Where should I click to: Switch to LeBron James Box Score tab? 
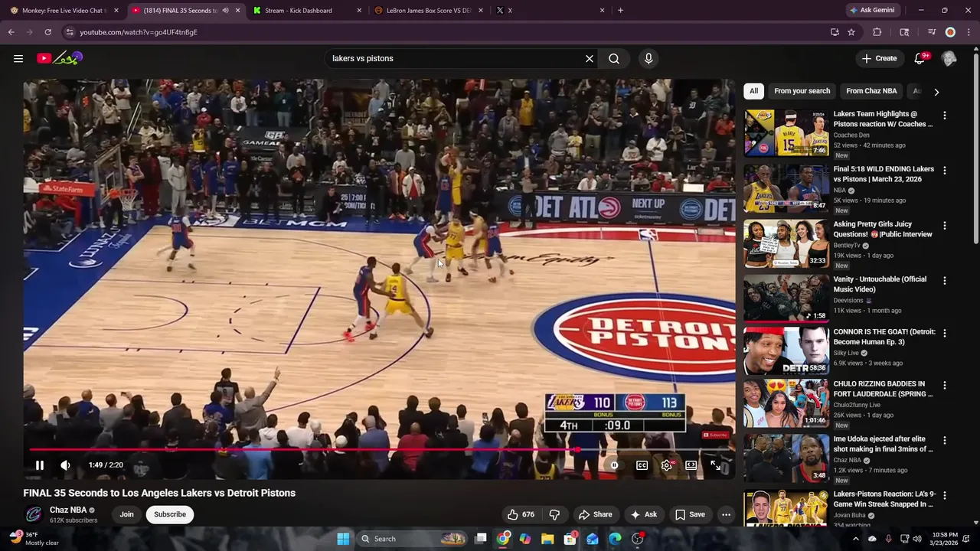[429, 11]
